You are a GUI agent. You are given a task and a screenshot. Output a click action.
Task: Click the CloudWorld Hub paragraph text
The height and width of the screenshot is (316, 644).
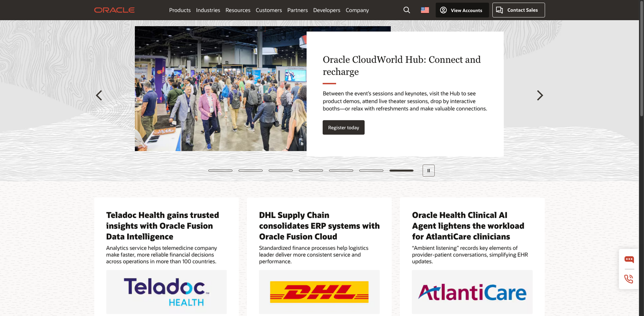405,101
